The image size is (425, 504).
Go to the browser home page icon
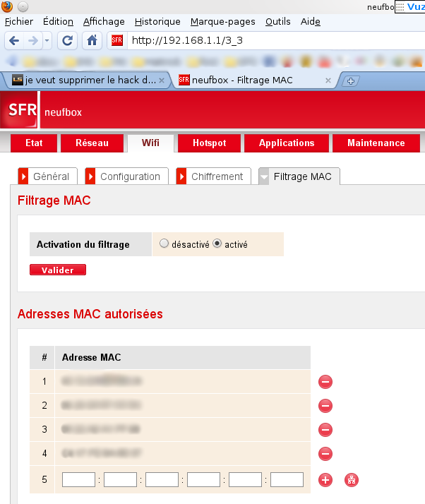tap(92, 41)
